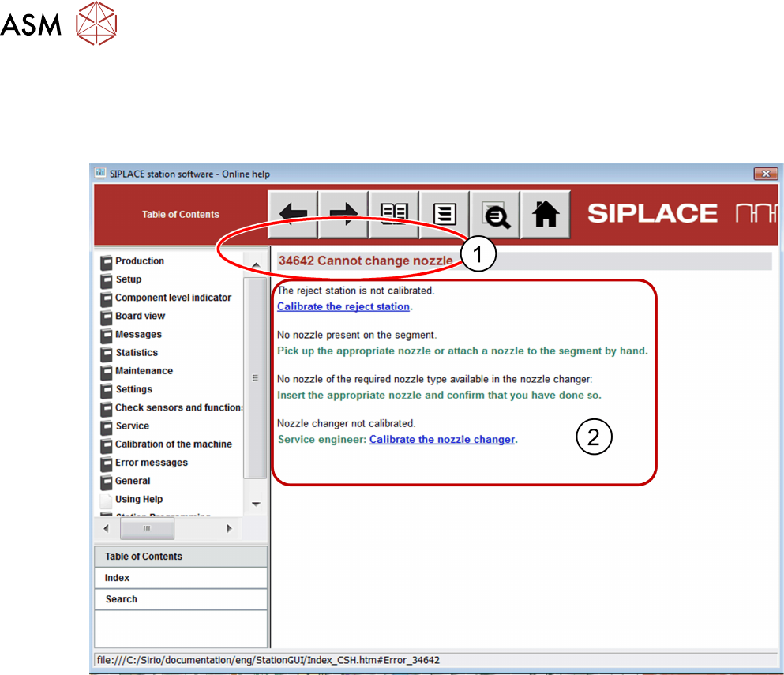Open the Messages topic

(x=138, y=335)
